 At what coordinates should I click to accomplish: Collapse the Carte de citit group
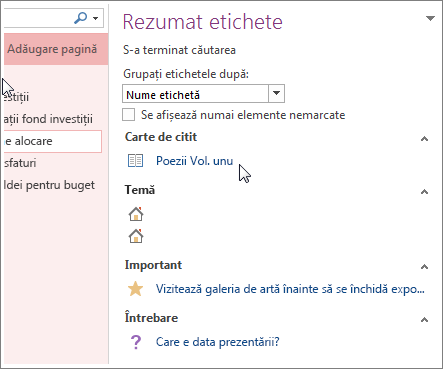coord(424,139)
